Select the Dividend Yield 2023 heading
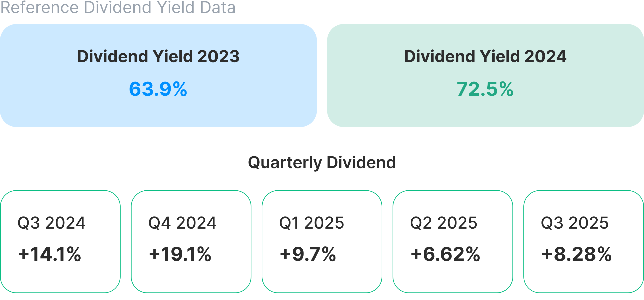Image resolution: width=644 pixels, height=300 pixels. [158, 56]
